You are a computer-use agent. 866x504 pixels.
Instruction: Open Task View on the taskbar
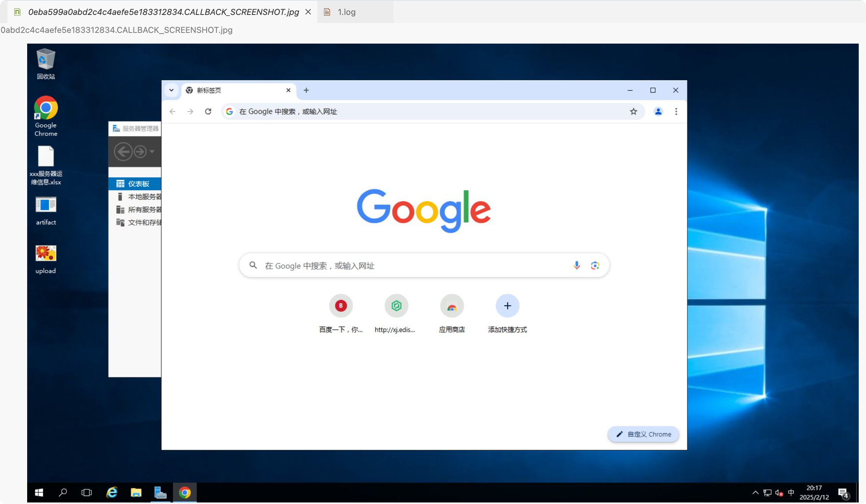87,493
